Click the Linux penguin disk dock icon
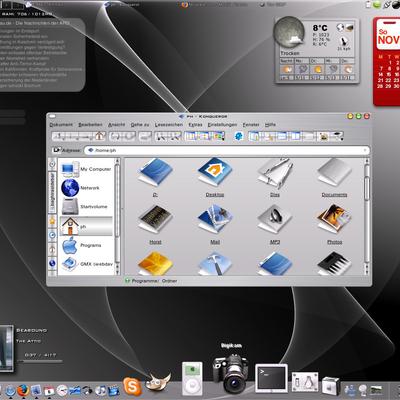Image resolution: width=400 pixels, height=400 pixels. pyautogui.click(x=305, y=383)
